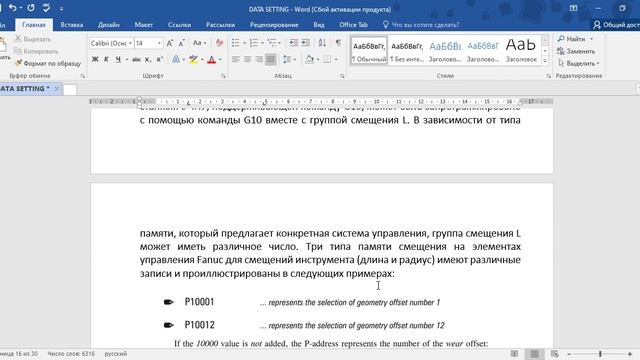Open the borders dropdown

[x=336, y=60]
